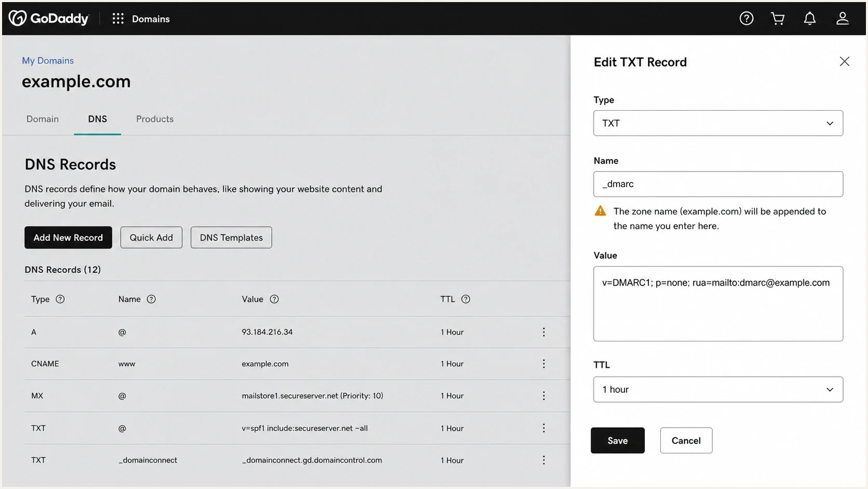Save the TXT record
The height and width of the screenshot is (489, 868).
(x=618, y=441)
